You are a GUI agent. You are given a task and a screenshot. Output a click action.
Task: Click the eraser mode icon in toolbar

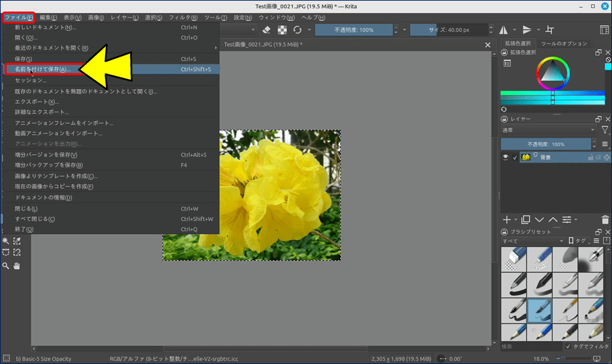coord(267,30)
